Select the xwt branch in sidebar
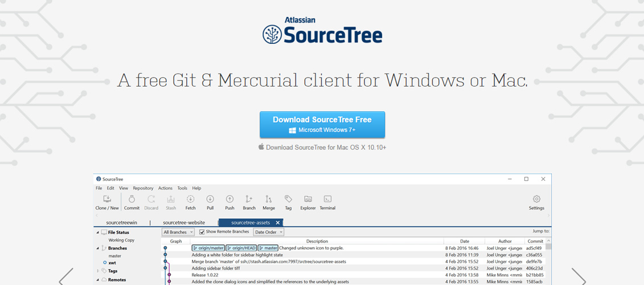 coord(112,263)
